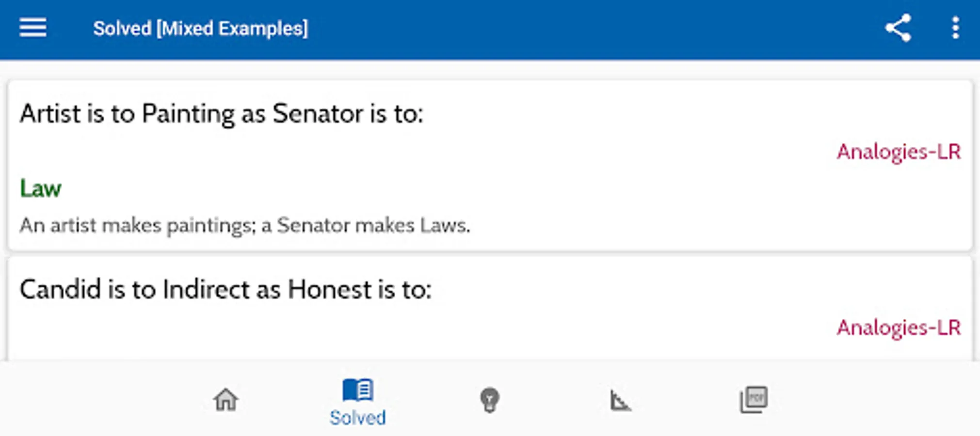The height and width of the screenshot is (436, 980).
Task: Select the Solved label in bottom navigation
Action: point(358,418)
